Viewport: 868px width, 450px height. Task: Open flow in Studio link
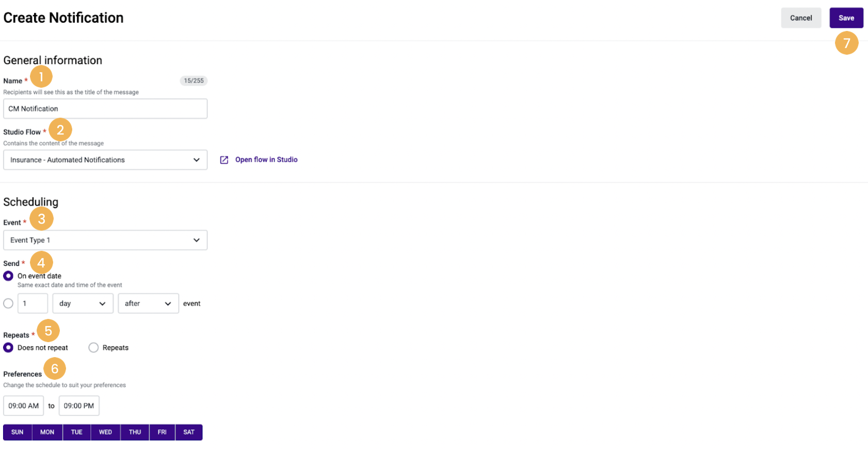pos(266,160)
